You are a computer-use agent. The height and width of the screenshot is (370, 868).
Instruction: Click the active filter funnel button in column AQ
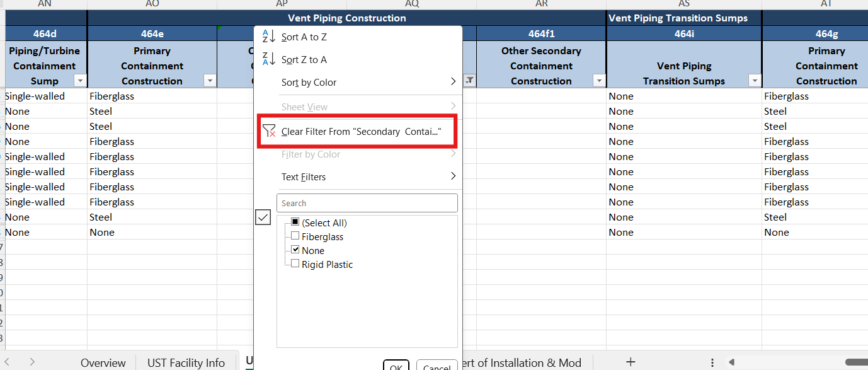[470, 81]
